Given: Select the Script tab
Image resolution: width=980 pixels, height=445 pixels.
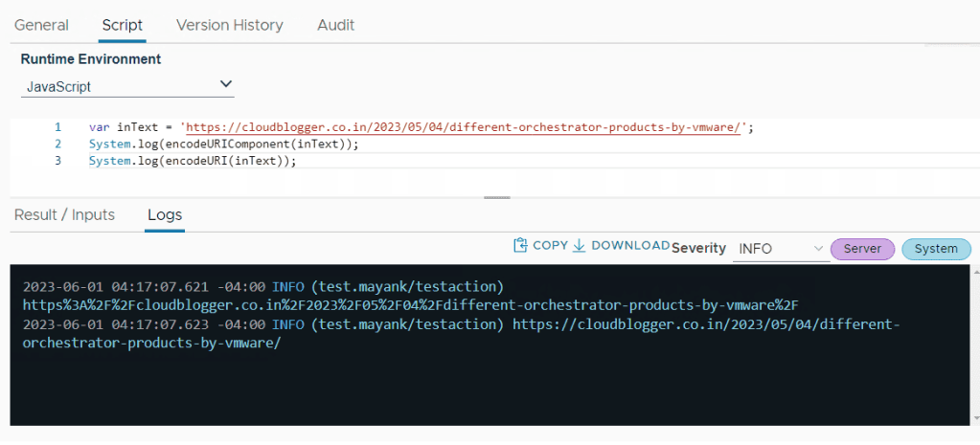Looking at the screenshot, I should (x=122, y=25).
